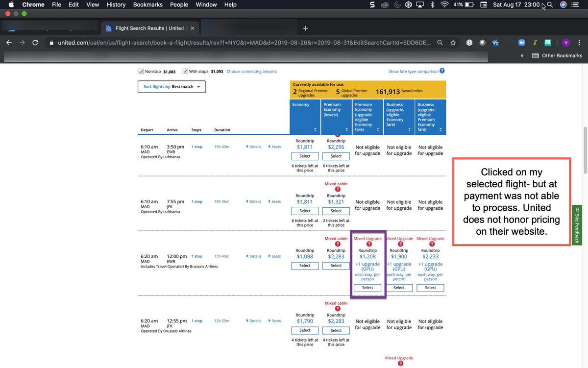588x368 pixels.
Task: Expand Seats for the 3:50 pm EWR flight
Action: [x=275, y=147]
